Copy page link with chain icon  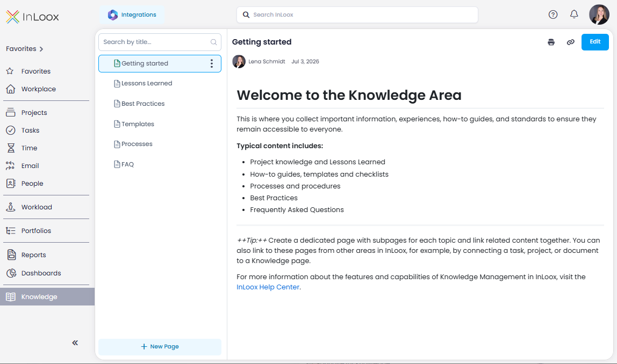pos(570,42)
